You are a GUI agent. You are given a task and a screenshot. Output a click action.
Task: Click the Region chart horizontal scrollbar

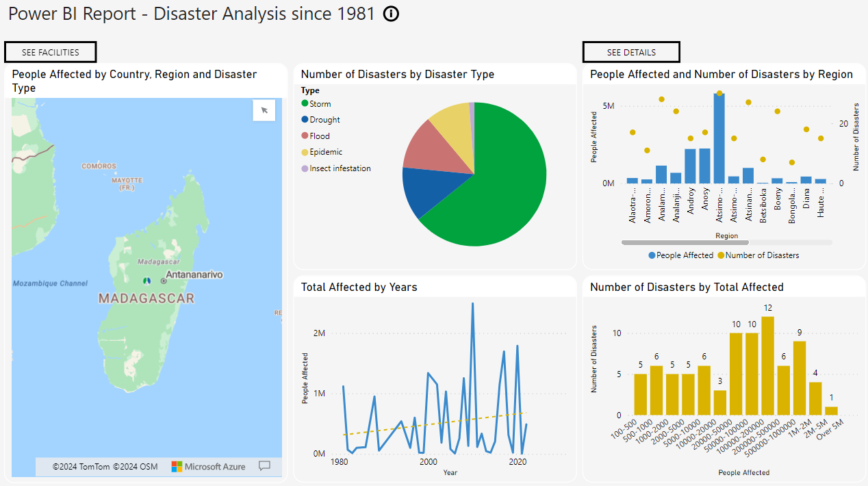[685, 242]
